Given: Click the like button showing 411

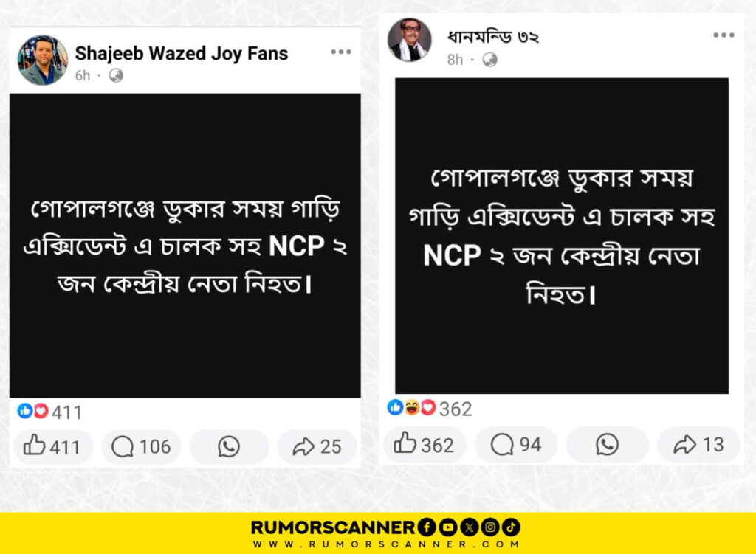Looking at the screenshot, I should click(52, 446).
